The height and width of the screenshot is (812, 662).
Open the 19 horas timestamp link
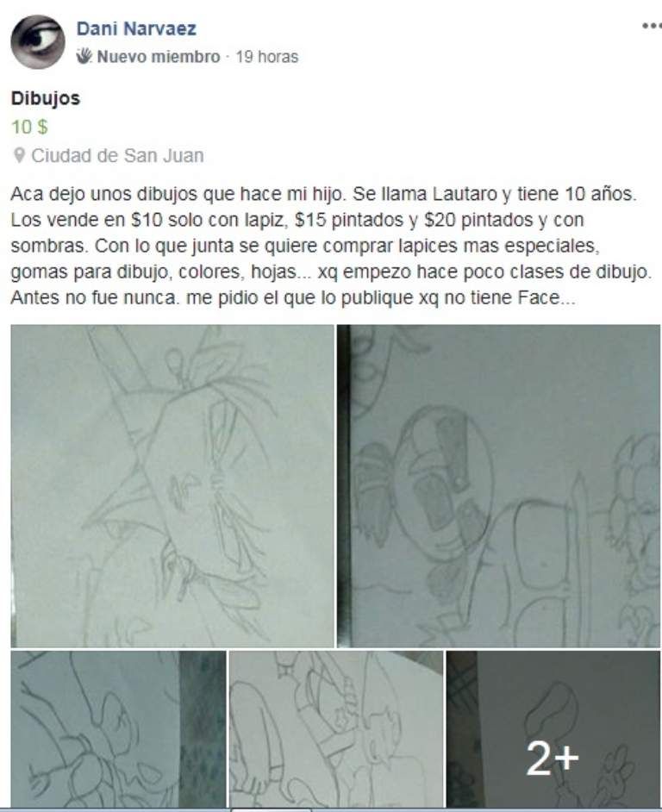[266, 56]
